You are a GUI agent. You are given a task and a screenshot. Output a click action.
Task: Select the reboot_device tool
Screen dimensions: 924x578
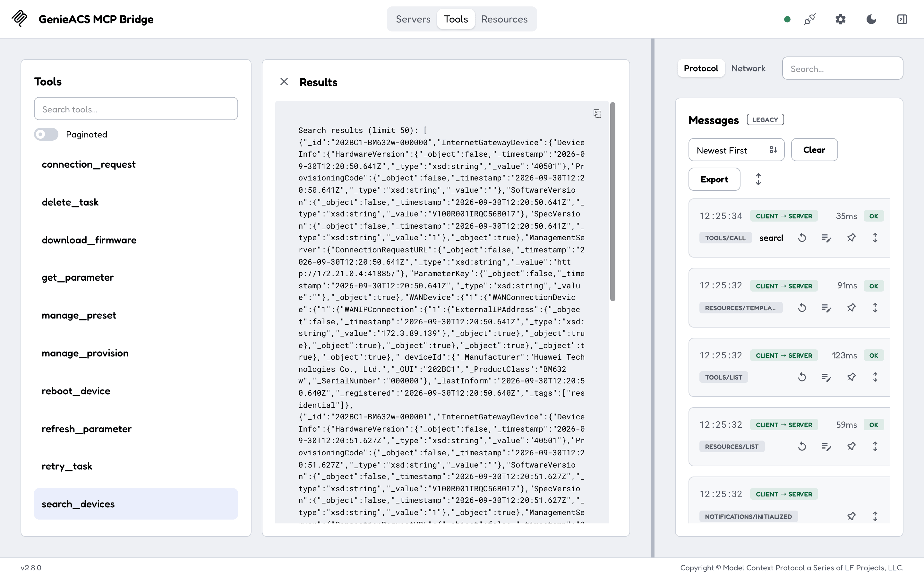coord(135,391)
